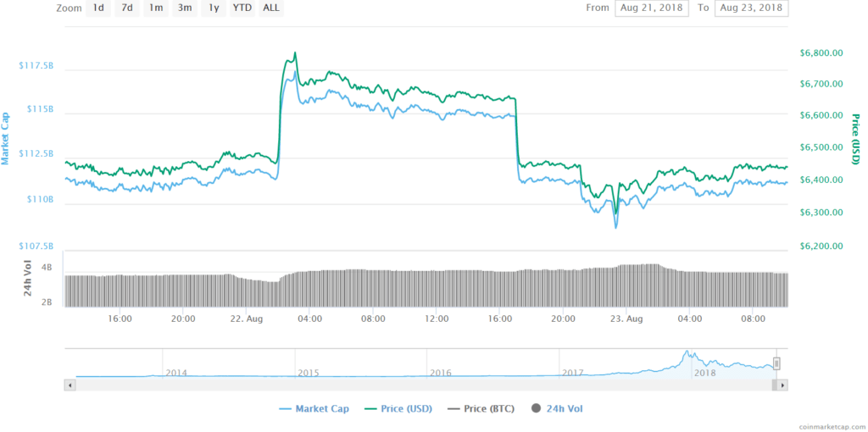
Task: Edit the To date field
Action: point(751,8)
